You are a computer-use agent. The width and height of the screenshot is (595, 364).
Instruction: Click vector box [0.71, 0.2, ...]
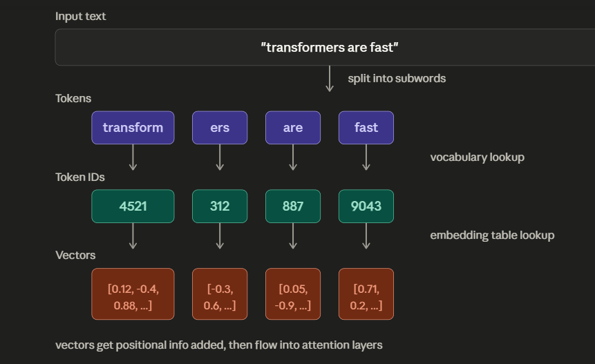(x=366, y=294)
